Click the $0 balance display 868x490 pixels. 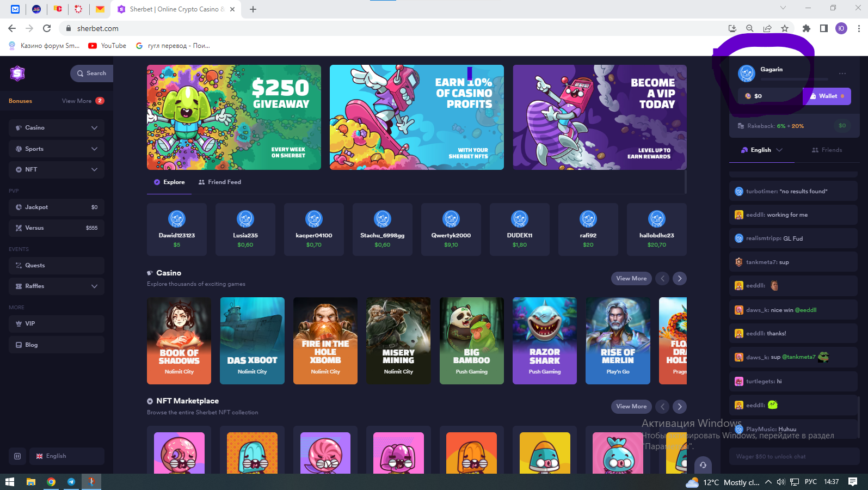pos(770,96)
